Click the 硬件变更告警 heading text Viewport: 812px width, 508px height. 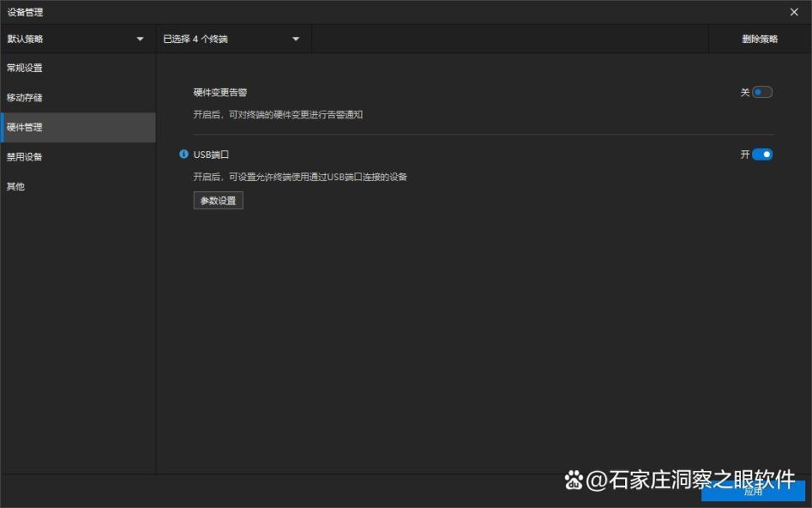[x=220, y=92]
